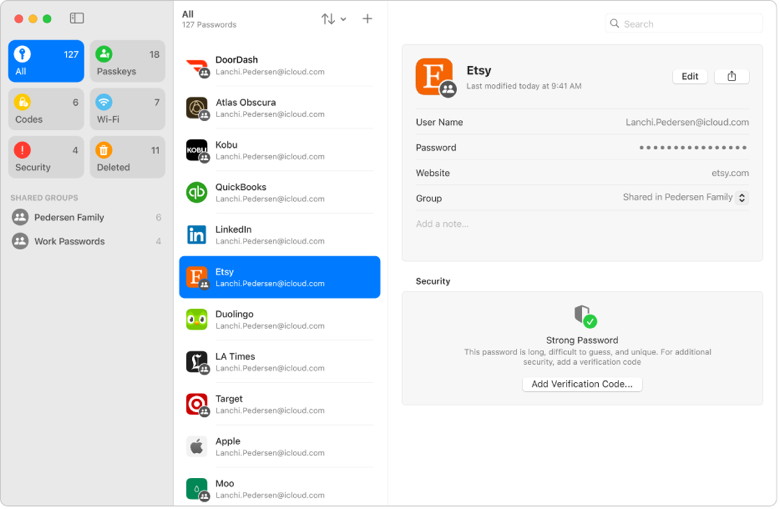Open the Codes category
Image resolution: width=780 pixels, height=509 pixels.
tap(46, 109)
